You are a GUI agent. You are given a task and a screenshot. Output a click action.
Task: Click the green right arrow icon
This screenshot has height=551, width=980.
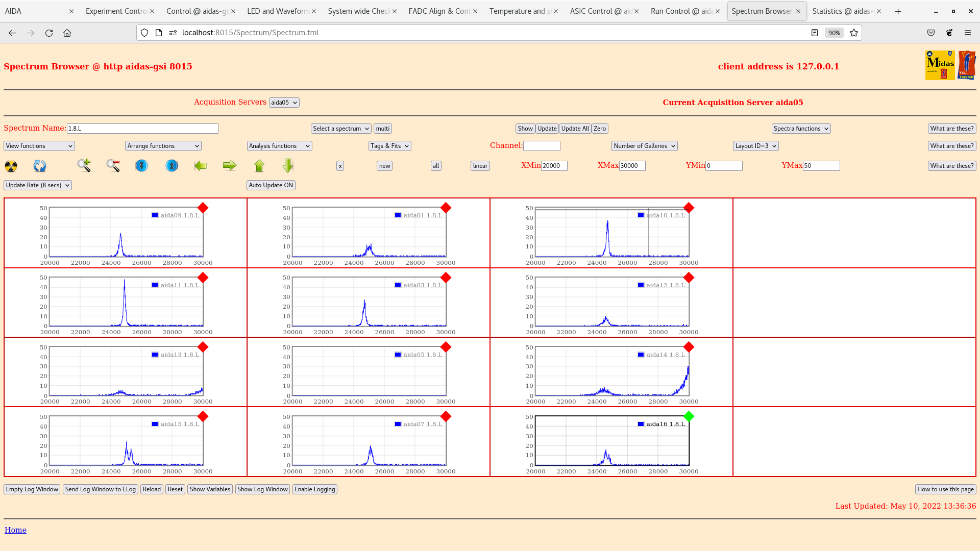(230, 165)
